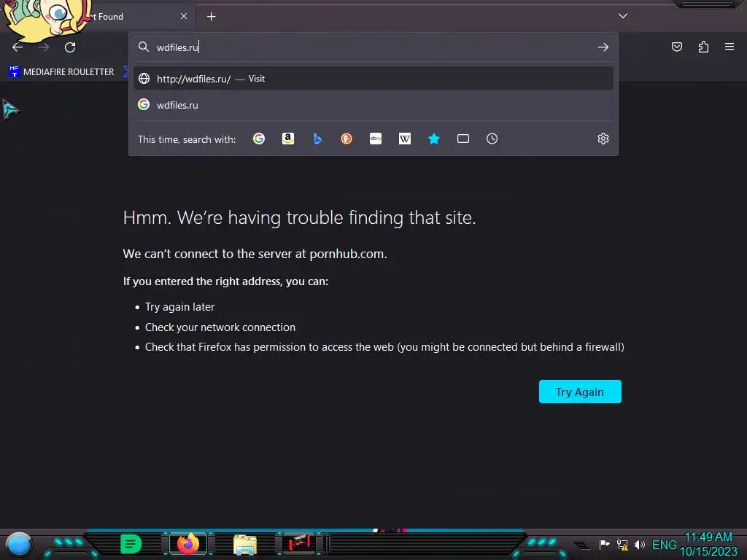Search open tabs icon

[x=463, y=139]
